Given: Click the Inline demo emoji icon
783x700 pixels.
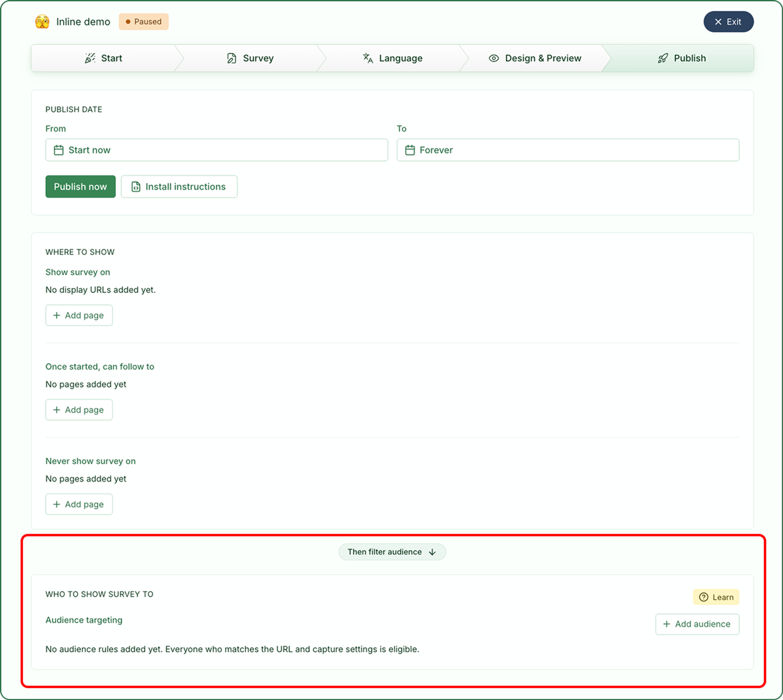Looking at the screenshot, I should [x=42, y=22].
